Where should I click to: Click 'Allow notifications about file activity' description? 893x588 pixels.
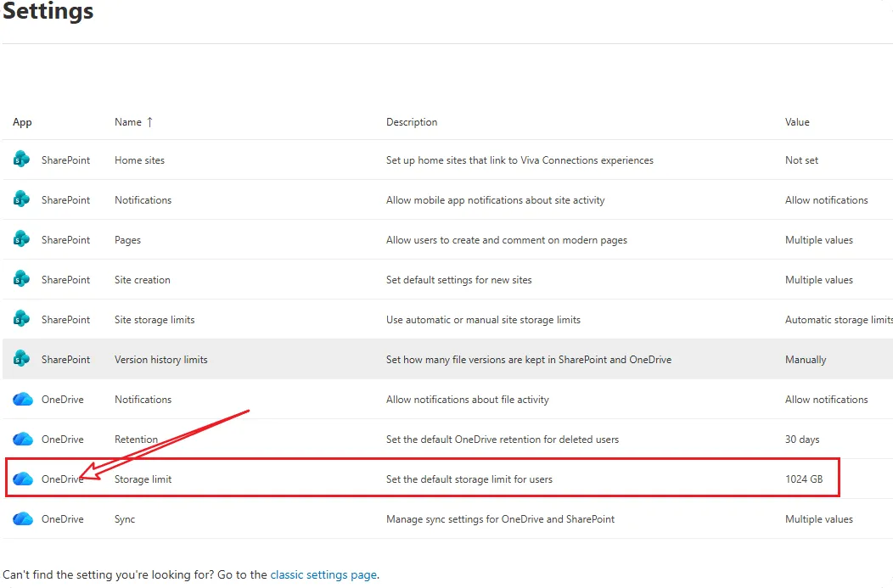point(468,400)
